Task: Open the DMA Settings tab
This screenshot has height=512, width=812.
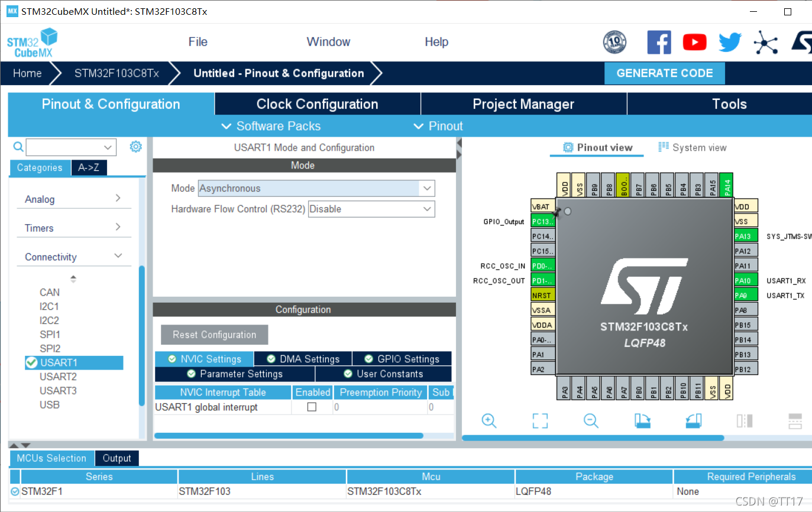Action: [x=303, y=359]
